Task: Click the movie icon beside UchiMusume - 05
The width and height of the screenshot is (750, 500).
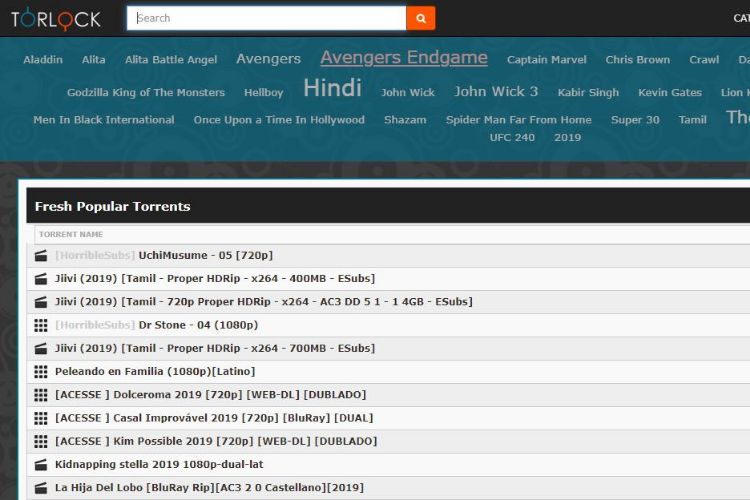Action: (41, 256)
